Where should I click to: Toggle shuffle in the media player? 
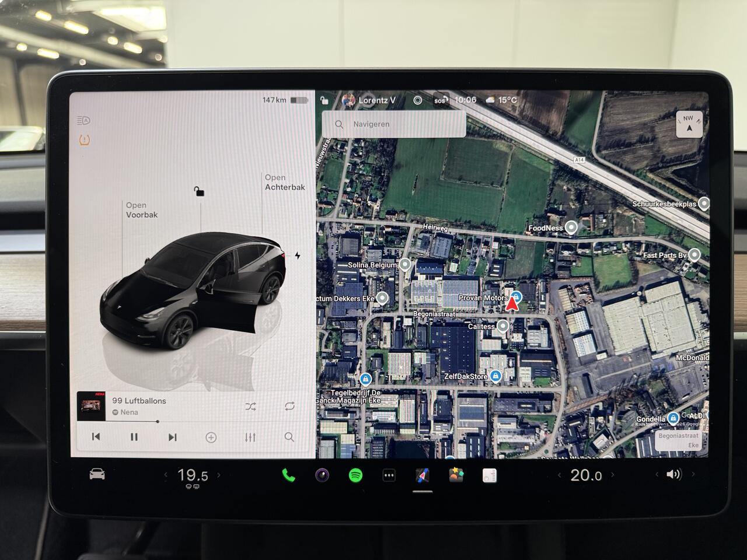coord(251,407)
